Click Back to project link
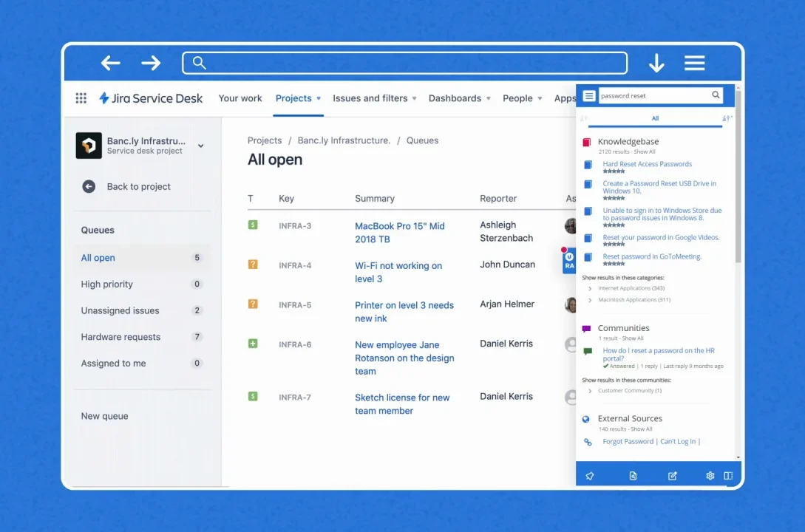This screenshot has height=532, width=805. (139, 186)
